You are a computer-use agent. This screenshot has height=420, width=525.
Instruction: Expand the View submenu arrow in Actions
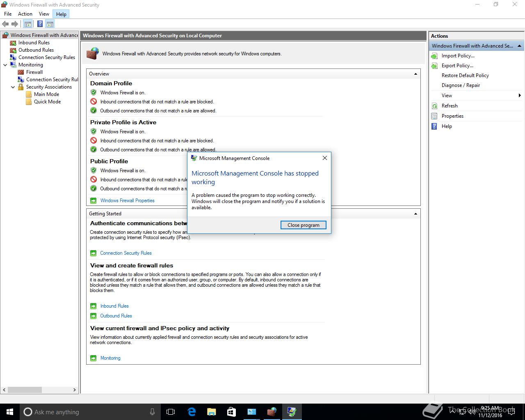pos(520,96)
